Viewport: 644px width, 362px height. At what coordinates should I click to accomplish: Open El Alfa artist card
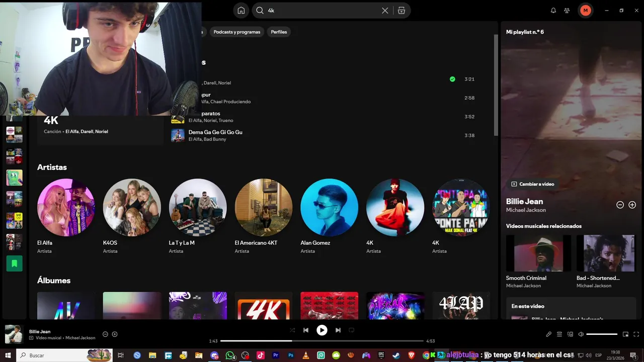(66, 216)
